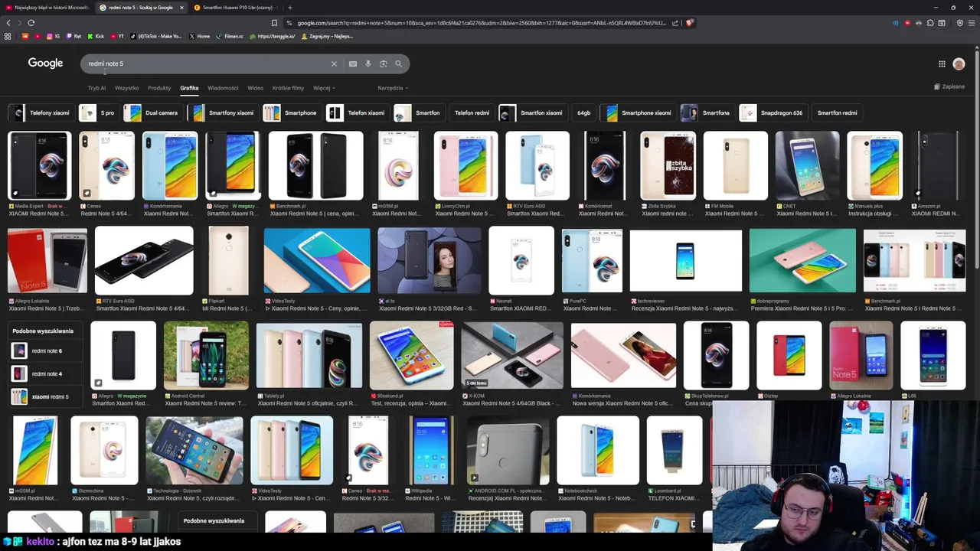Open the on-screen keyboard input tool
The width and height of the screenshot is (980, 551).
point(353,64)
